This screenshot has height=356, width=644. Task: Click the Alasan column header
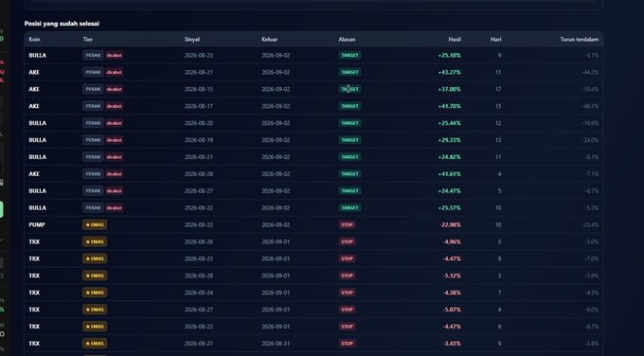click(347, 40)
